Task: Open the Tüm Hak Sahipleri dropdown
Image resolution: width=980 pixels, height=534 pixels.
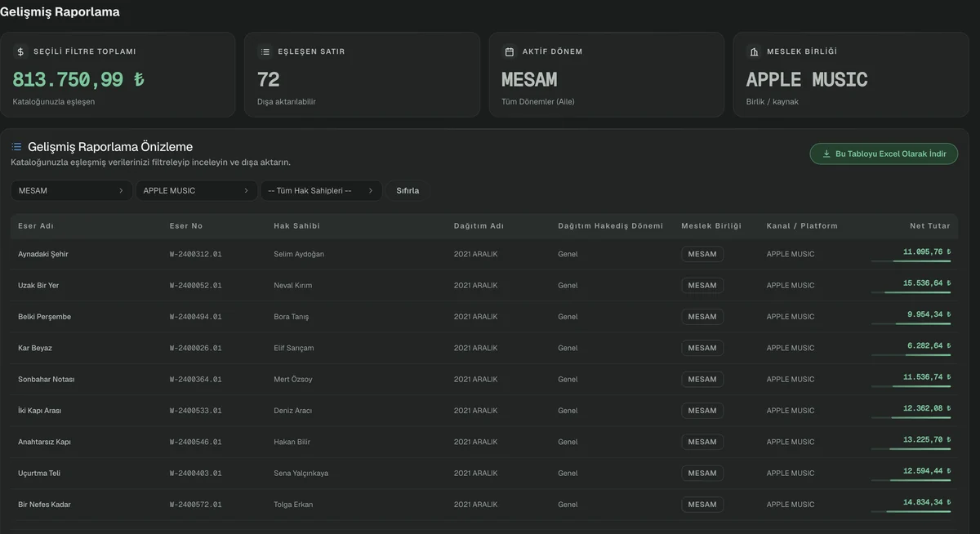Action: point(321,190)
